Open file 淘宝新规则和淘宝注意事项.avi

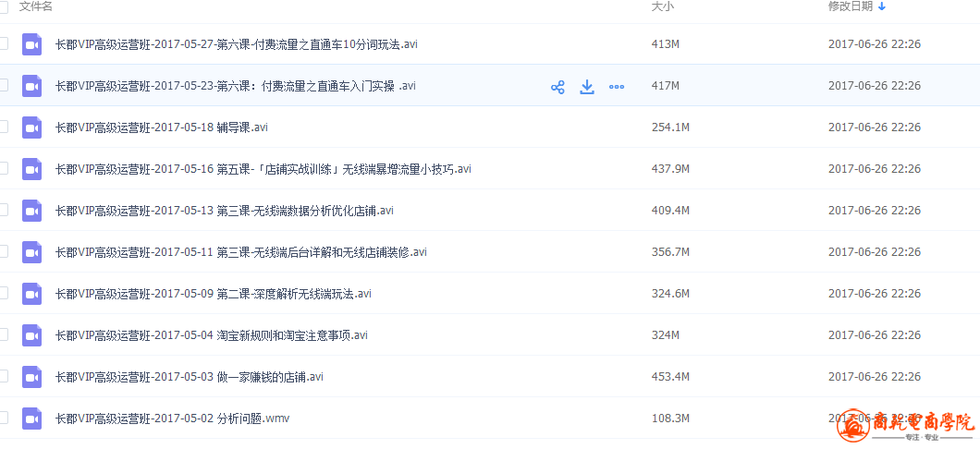[211, 335]
